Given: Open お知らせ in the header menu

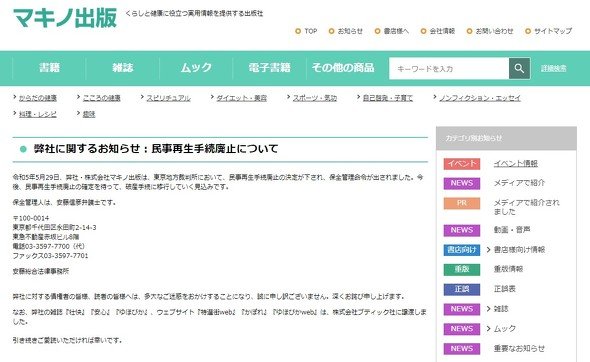Looking at the screenshot, I should 346,31.
